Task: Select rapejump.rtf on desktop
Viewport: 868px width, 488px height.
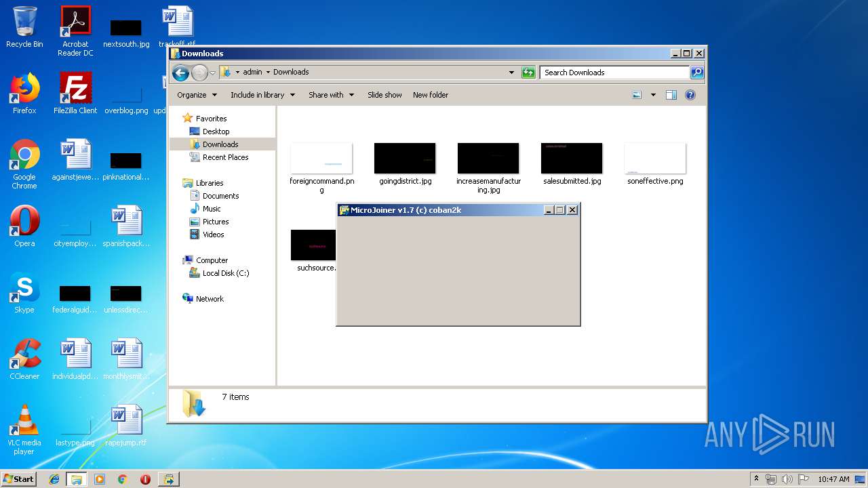Action: [126, 426]
